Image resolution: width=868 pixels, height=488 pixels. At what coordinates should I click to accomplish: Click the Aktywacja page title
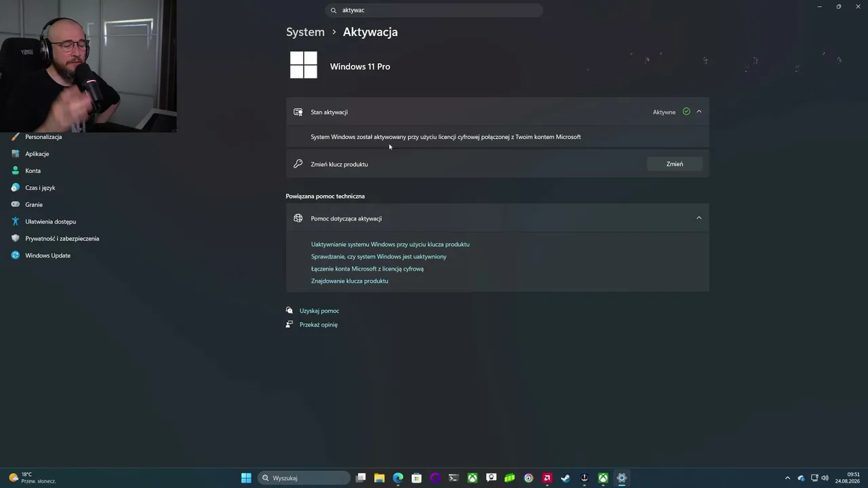370,32
